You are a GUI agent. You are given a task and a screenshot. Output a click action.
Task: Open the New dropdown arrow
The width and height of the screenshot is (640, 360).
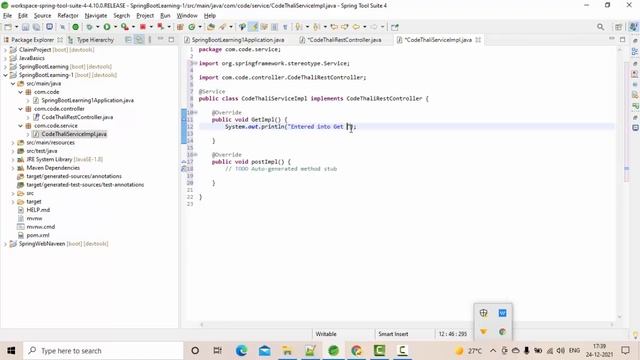tap(16, 27)
